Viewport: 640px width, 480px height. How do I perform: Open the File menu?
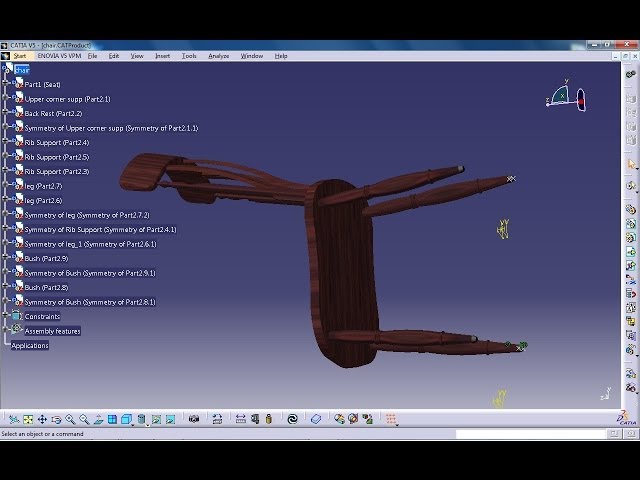click(92, 56)
